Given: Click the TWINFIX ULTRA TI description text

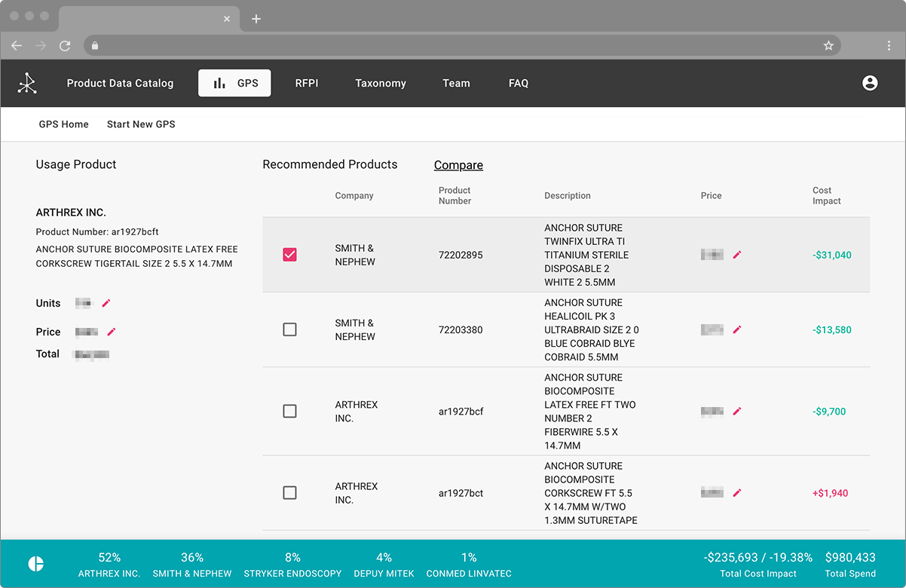Looking at the screenshot, I should (x=586, y=255).
